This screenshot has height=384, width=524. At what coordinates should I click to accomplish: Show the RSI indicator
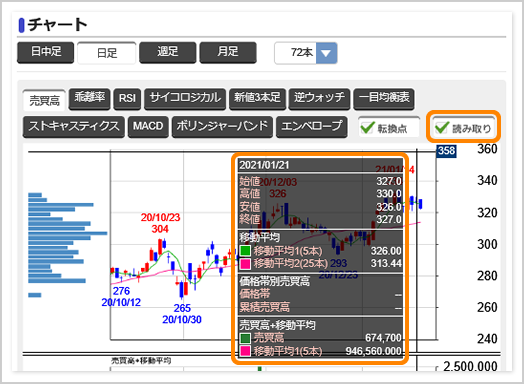point(127,98)
